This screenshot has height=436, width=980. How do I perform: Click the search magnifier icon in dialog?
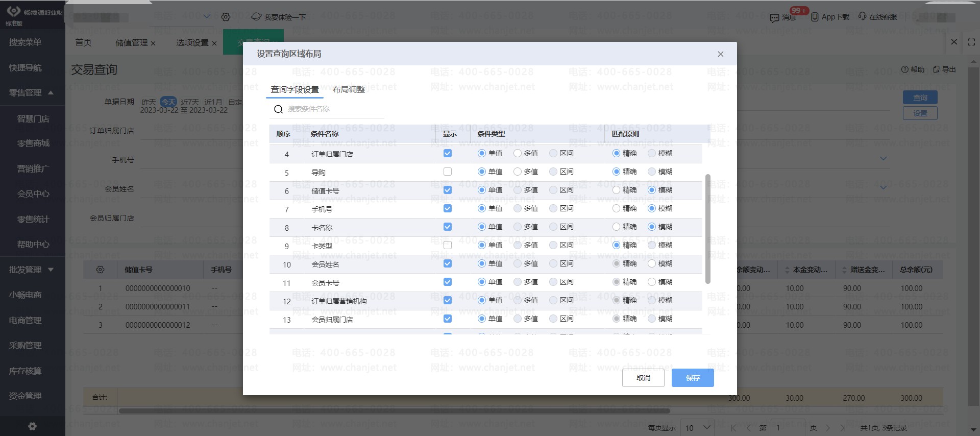click(x=278, y=109)
